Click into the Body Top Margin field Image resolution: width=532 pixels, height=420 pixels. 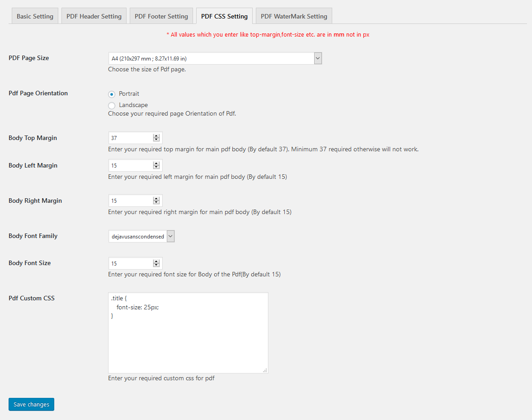130,138
